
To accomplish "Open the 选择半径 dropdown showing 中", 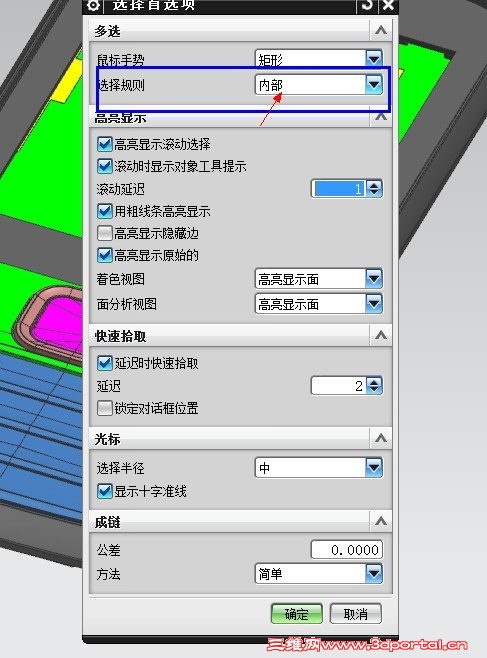I will (x=319, y=468).
